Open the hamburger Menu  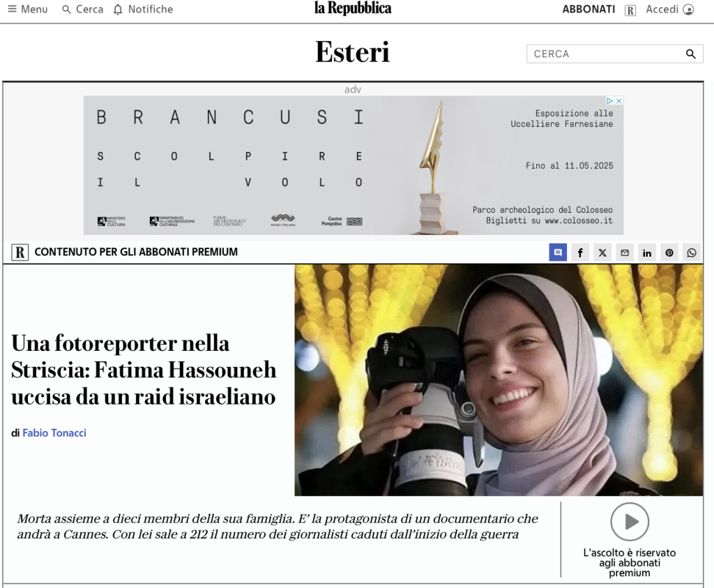28,9
